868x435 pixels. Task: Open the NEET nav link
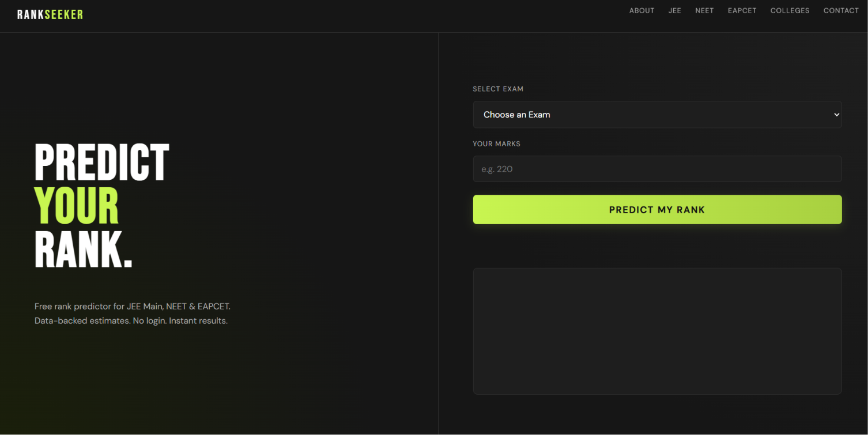click(704, 10)
